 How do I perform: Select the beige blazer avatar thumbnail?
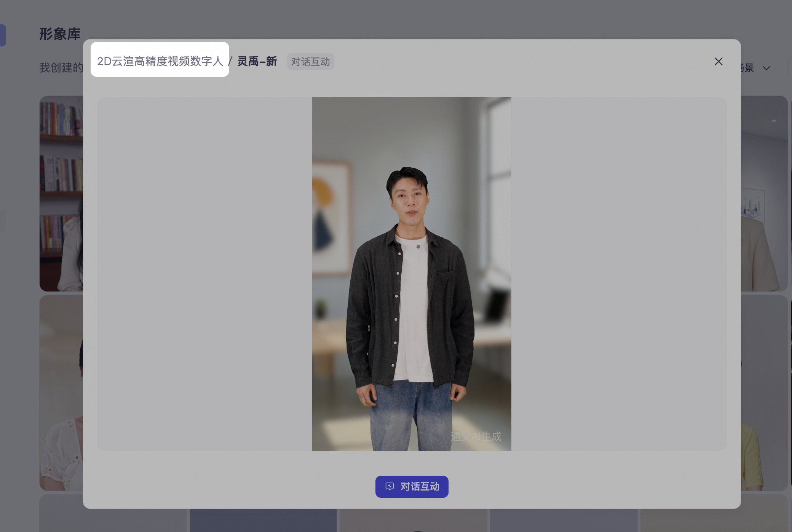(x=764, y=193)
